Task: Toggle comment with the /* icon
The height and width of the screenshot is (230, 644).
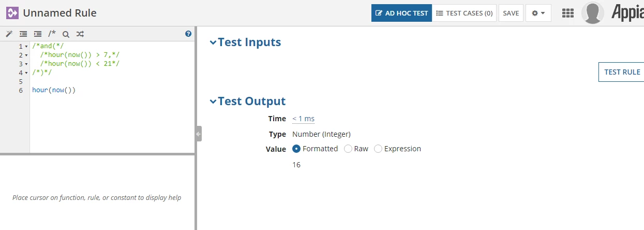Action: [x=52, y=34]
